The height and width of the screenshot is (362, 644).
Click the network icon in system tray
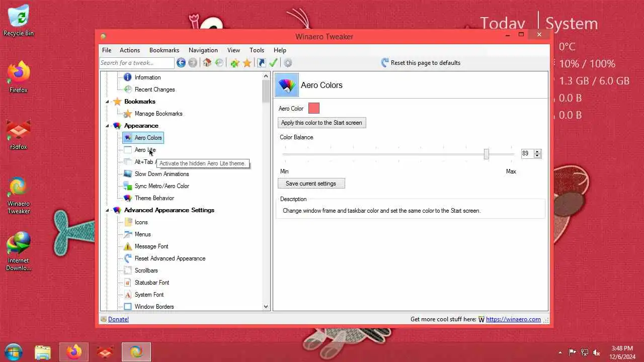click(x=585, y=352)
